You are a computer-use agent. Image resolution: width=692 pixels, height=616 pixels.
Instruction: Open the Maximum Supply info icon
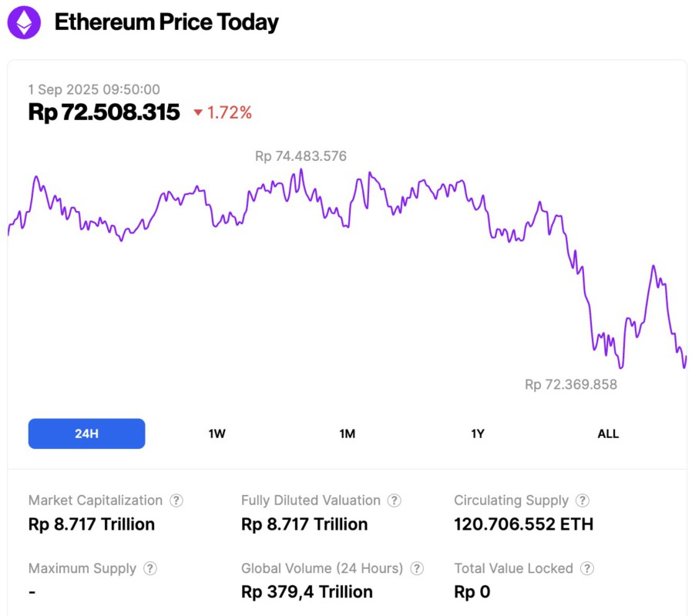(x=149, y=568)
